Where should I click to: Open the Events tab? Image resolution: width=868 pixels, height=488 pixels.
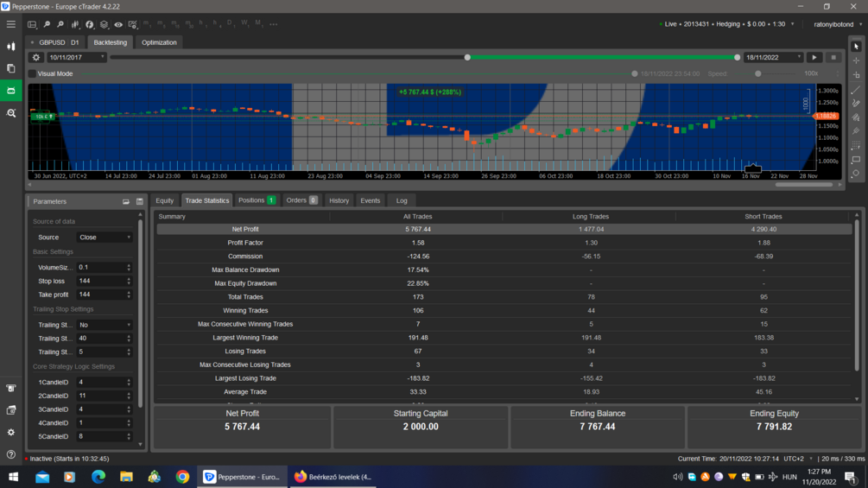[370, 201]
